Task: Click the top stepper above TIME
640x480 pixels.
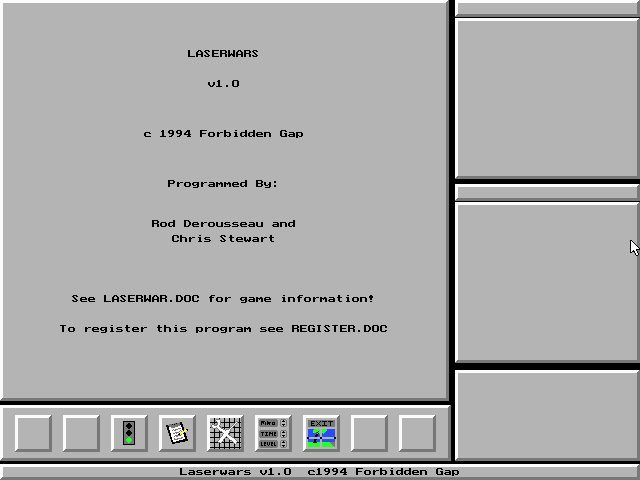Action: pos(284,423)
